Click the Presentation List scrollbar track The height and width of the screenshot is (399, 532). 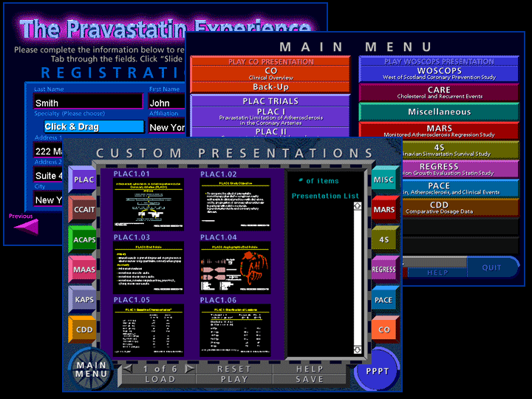pyautogui.click(x=358, y=278)
